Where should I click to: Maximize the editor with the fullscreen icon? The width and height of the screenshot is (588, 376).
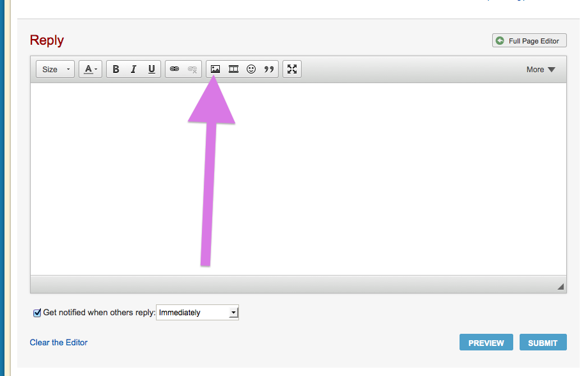click(292, 69)
